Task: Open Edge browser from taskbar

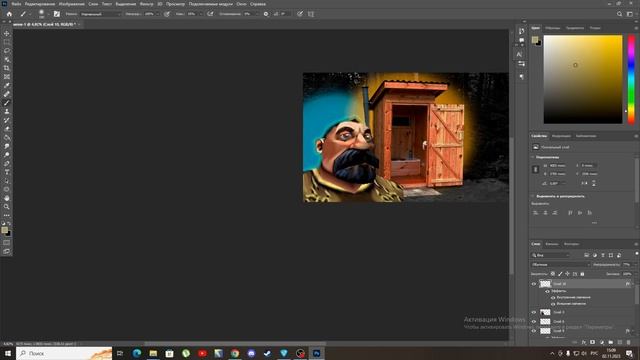Action: (137, 353)
